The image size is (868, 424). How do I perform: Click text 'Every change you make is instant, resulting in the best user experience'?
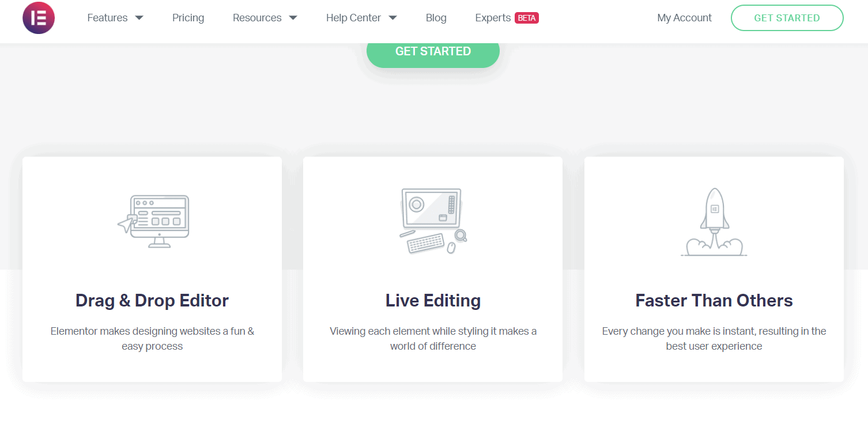tap(714, 339)
